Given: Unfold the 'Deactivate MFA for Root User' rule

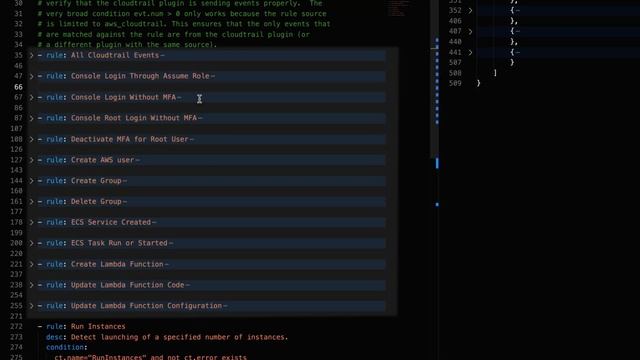Looking at the screenshot, I should 31,139.
